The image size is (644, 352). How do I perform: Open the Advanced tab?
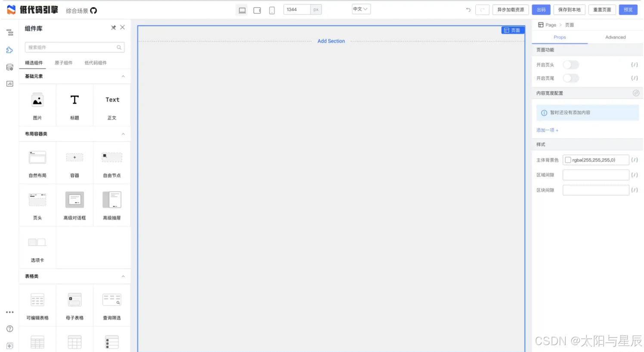click(616, 37)
